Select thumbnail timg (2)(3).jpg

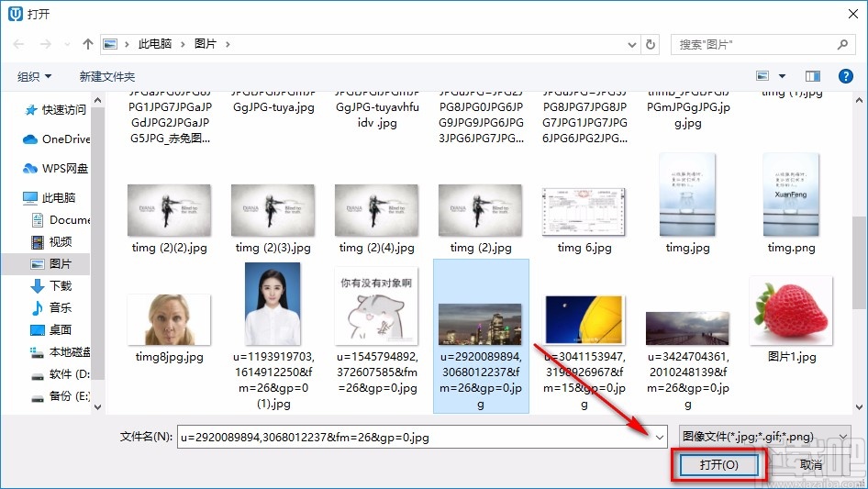tap(273, 211)
